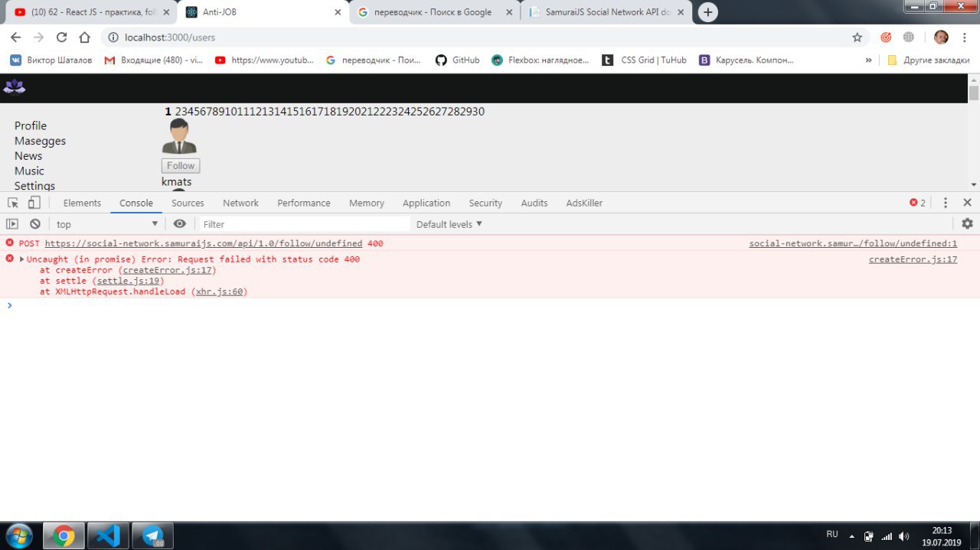
Task: Open Telegram from the taskbar
Action: [x=153, y=535]
